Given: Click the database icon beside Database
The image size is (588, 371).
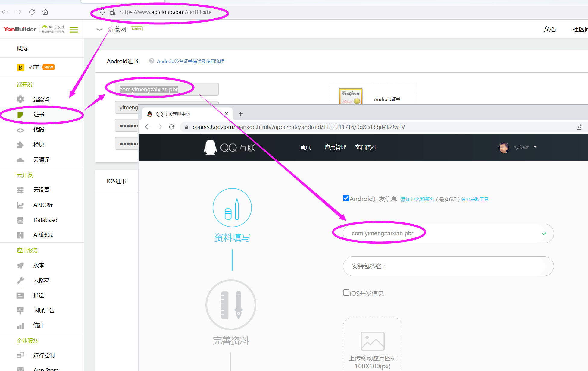Looking at the screenshot, I should click(20, 220).
